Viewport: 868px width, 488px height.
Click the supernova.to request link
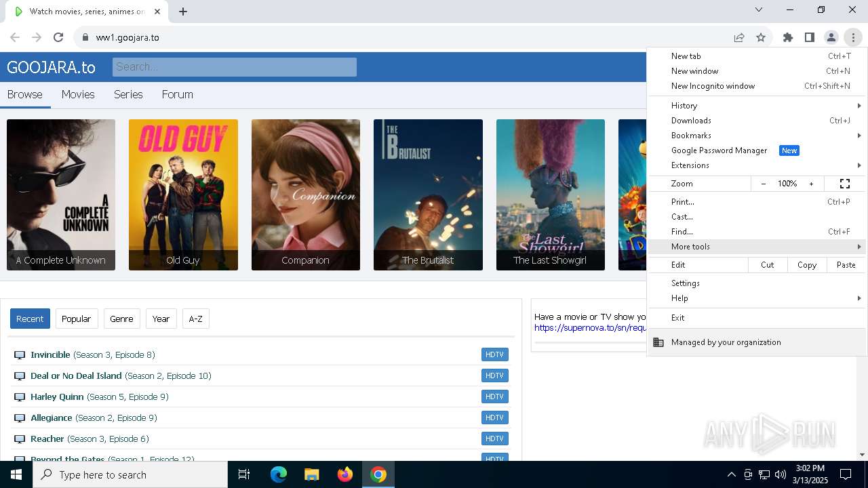(x=590, y=328)
